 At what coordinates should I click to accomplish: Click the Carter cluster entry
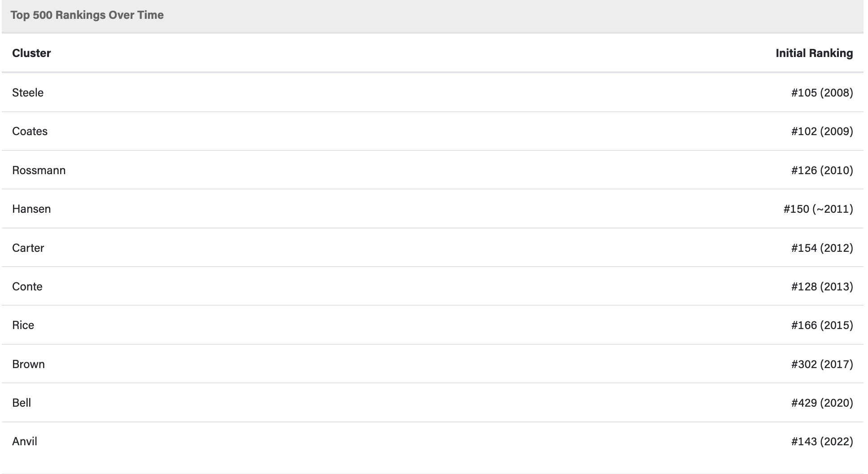pyautogui.click(x=28, y=248)
